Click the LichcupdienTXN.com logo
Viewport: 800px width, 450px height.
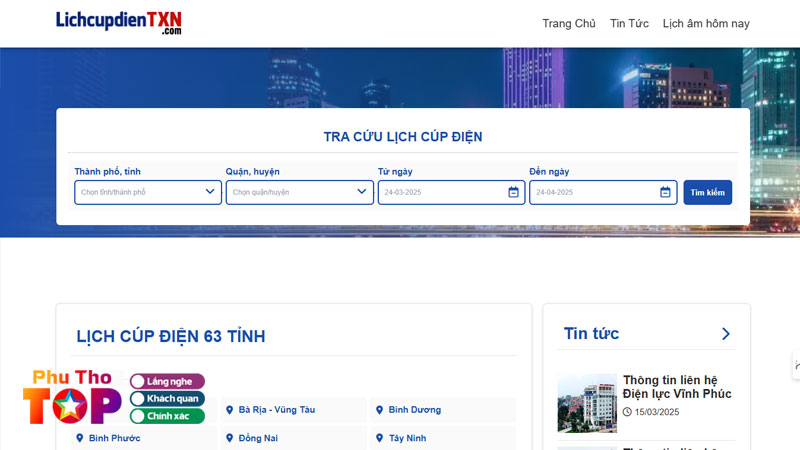(118, 23)
